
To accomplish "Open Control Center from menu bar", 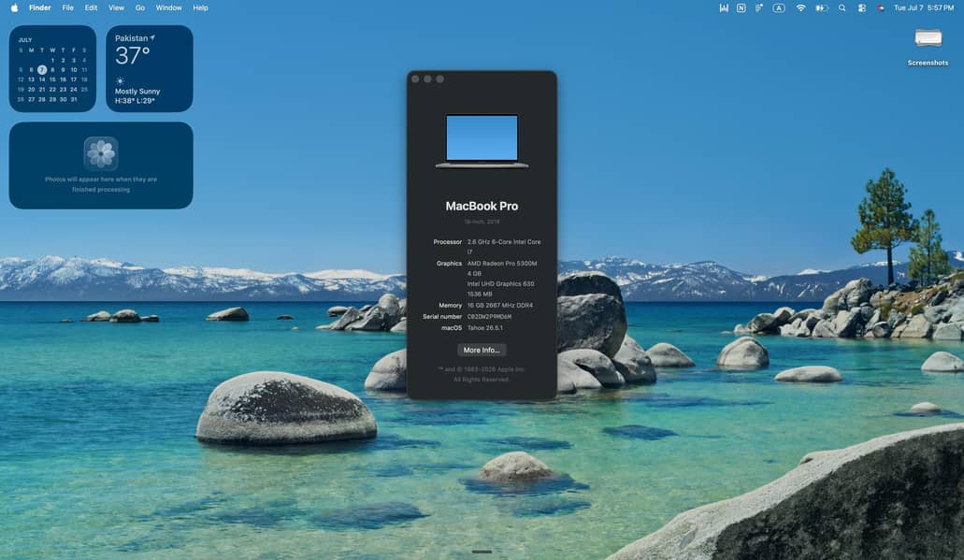I will (861, 8).
